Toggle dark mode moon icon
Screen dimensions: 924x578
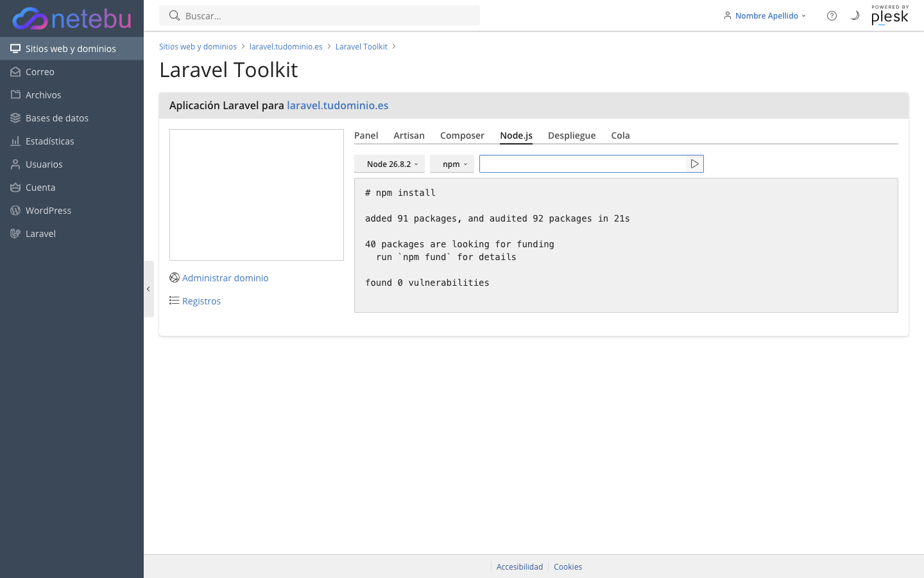855,15
